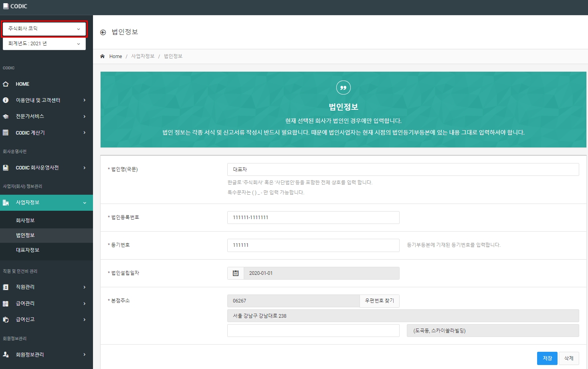Click the 등기번호 input field
The width and height of the screenshot is (588, 369).
(x=313, y=245)
